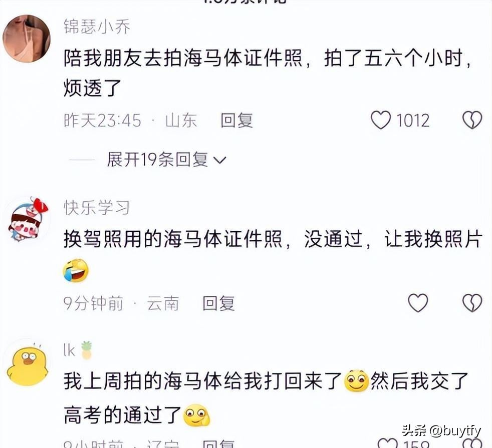Open username 快乐学习
Screen dimensions: 492x448
coord(97,207)
